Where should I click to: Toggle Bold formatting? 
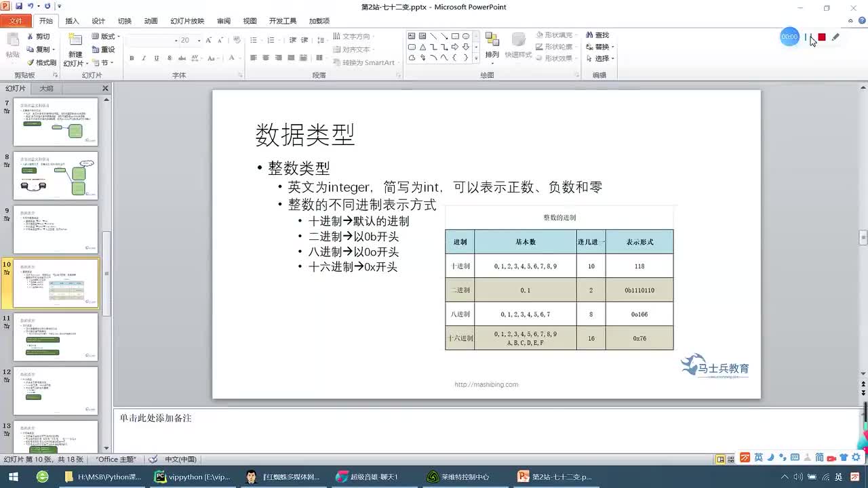tap(132, 58)
